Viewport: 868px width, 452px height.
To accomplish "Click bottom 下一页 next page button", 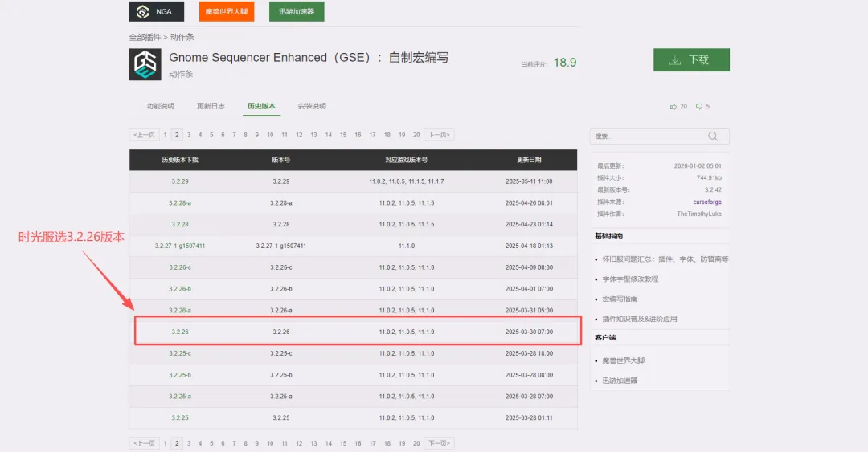I will 439,443.
